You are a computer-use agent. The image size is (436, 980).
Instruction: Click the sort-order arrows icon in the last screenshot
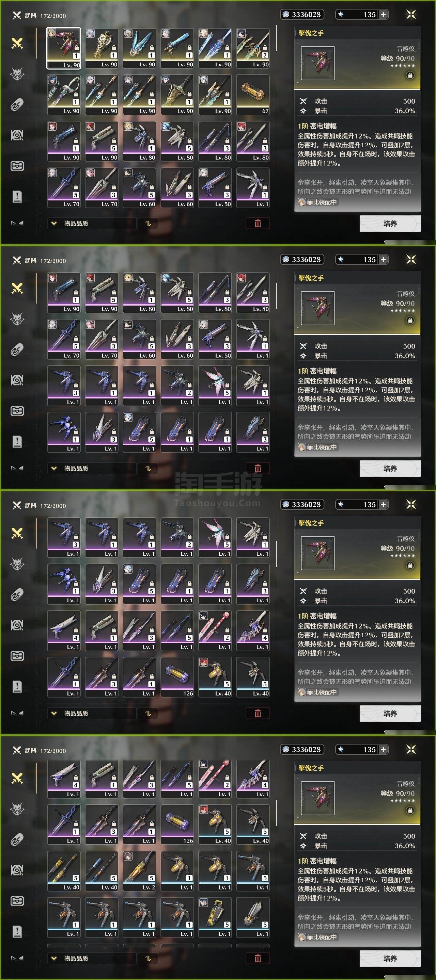pos(148,958)
